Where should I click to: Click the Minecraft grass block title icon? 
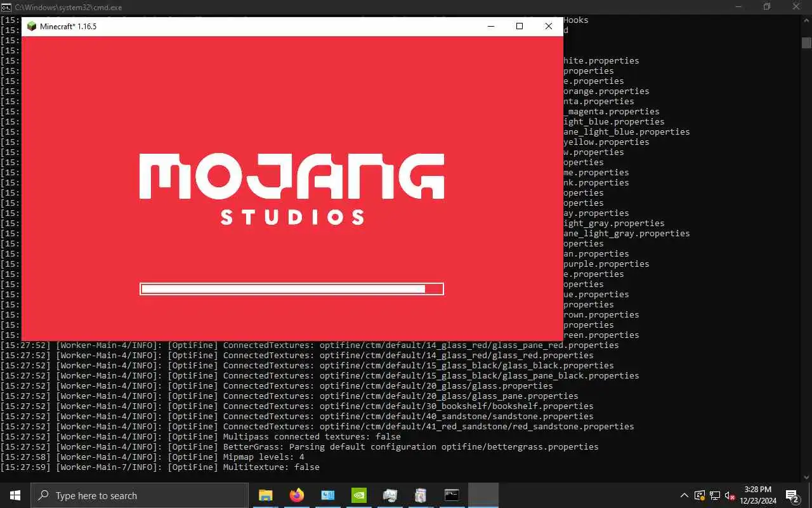pyautogui.click(x=31, y=26)
